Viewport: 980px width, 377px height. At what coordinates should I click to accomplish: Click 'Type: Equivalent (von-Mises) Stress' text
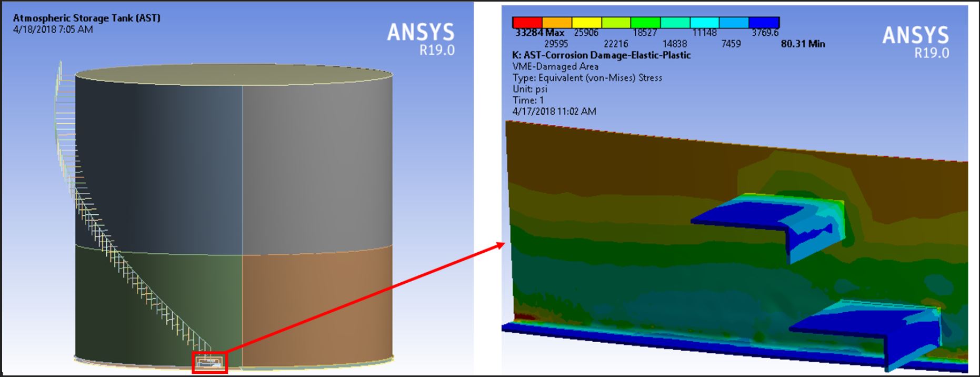click(587, 78)
